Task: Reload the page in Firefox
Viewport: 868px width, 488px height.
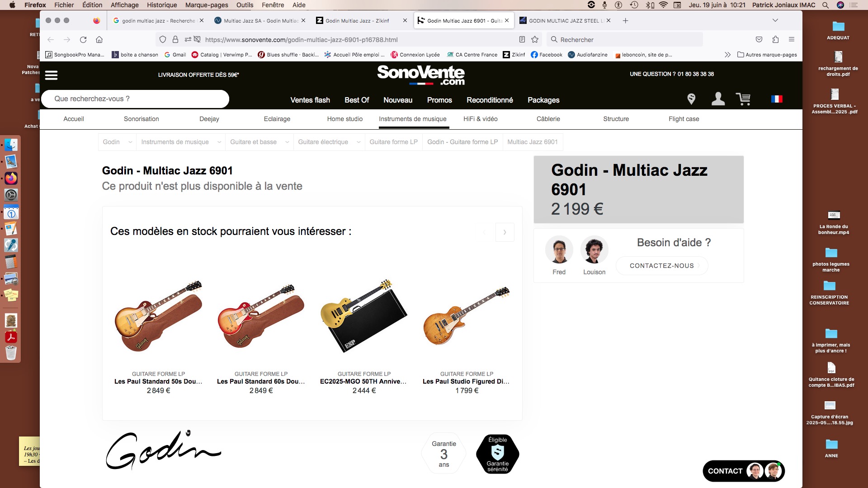Action: tap(83, 40)
